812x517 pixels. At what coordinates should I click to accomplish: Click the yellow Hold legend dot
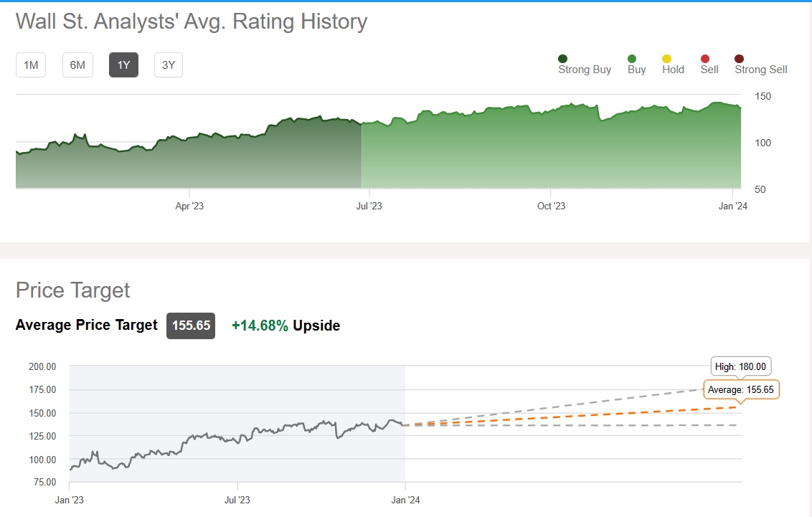[x=667, y=59]
